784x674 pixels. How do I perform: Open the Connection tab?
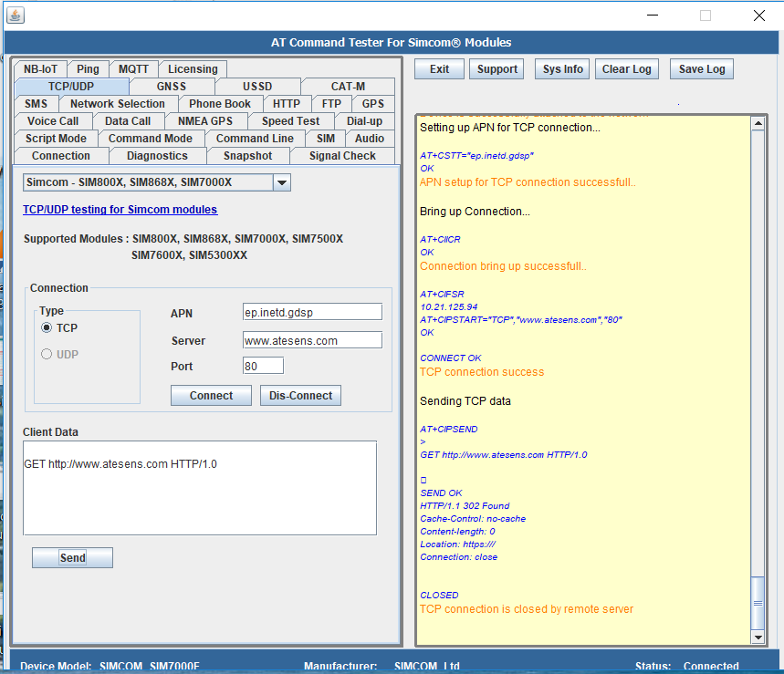click(61, 156)
